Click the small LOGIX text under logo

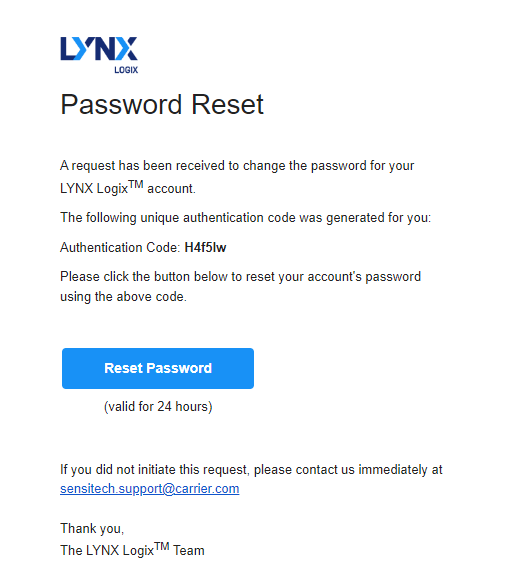(x=126, y=70)
